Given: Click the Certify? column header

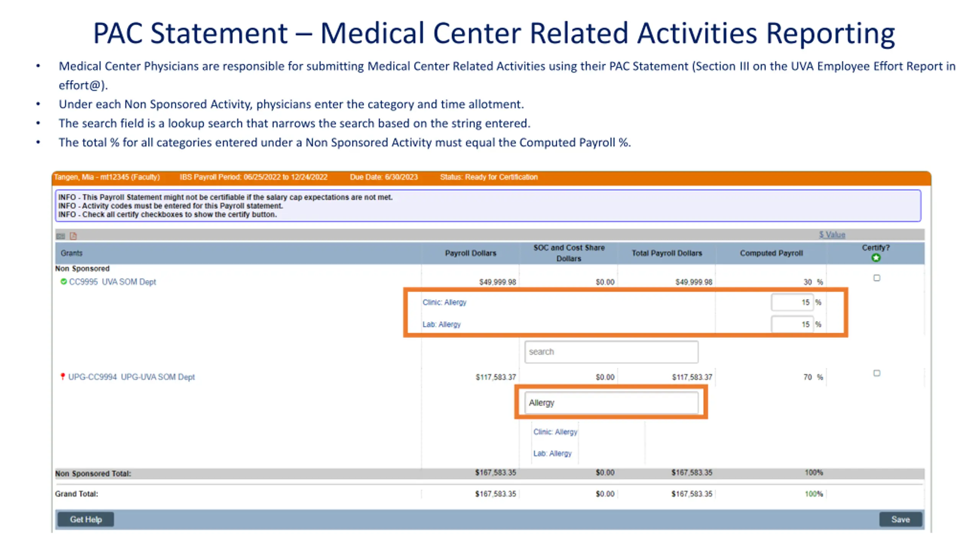Looking at the screenshot, I should [876, 248].
